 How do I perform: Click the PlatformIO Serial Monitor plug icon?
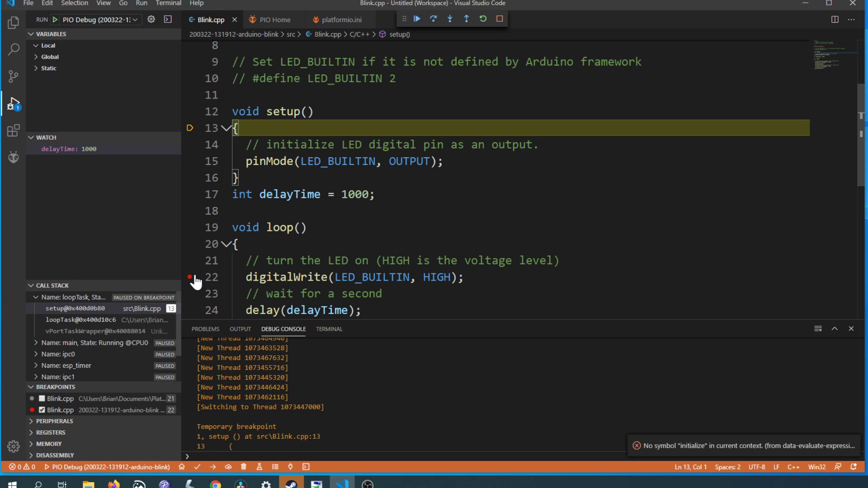[291, 467]
